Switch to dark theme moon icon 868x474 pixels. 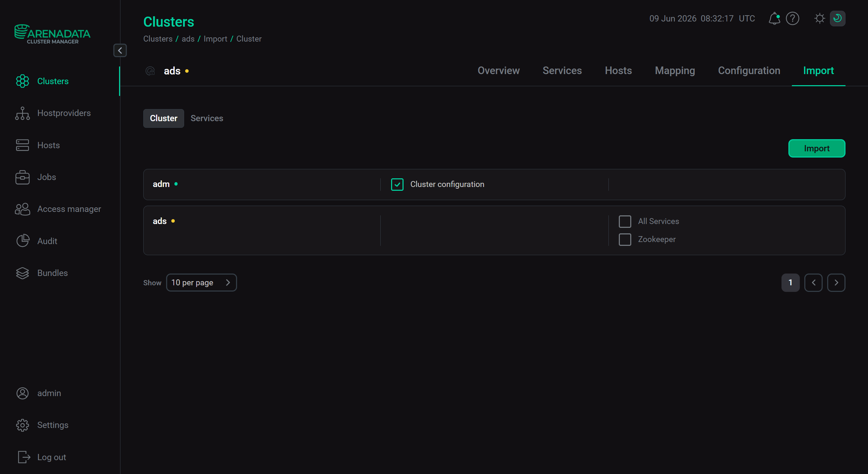[x=838, y=18]
